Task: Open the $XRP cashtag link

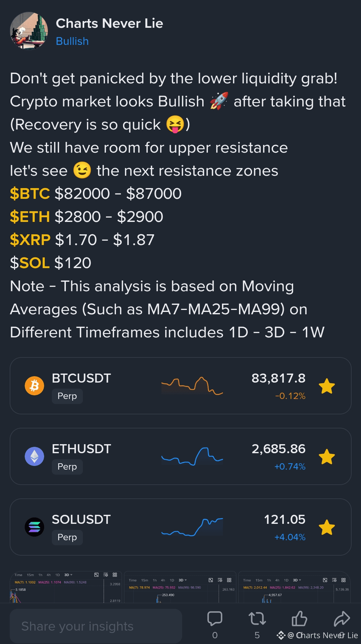Action: click(x=30, y=240)
